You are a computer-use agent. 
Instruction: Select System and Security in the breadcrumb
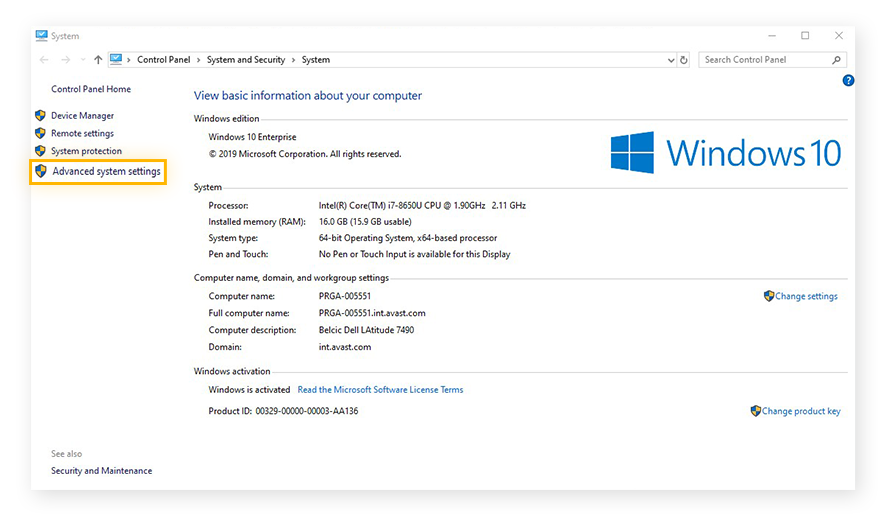coord(246,60)
